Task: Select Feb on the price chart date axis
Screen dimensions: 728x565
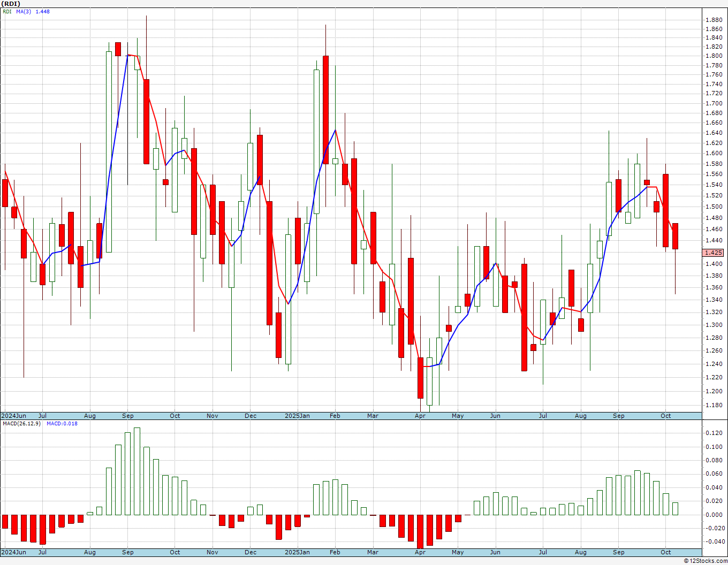Action: click(335, 416)
